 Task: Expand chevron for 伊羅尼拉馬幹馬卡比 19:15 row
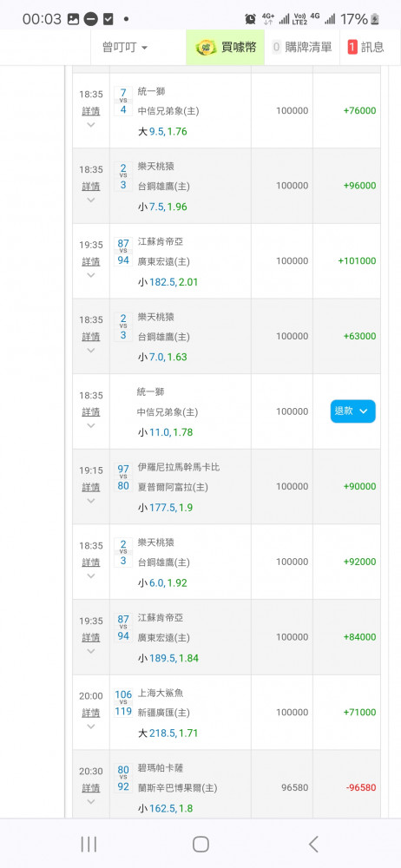tap(91, 501)
